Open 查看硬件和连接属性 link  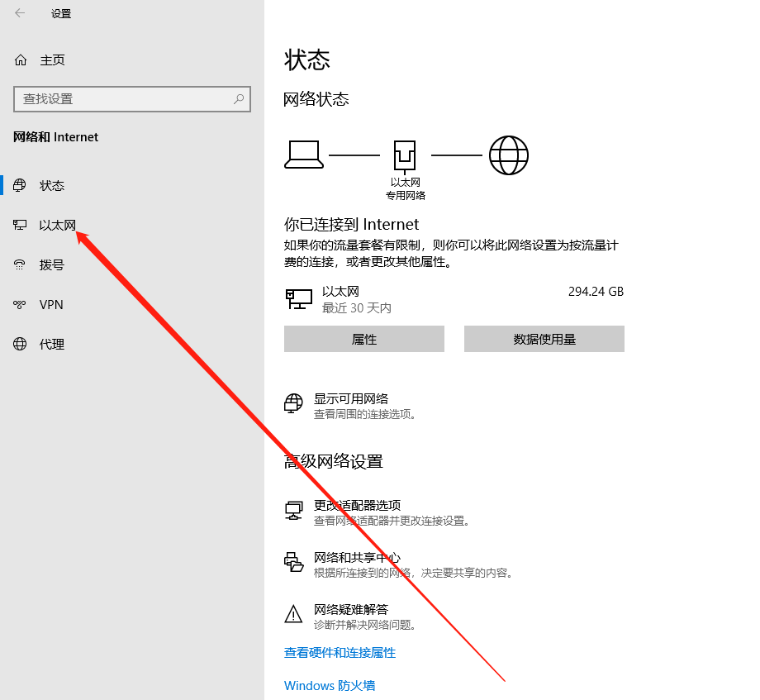coord(340,653)
